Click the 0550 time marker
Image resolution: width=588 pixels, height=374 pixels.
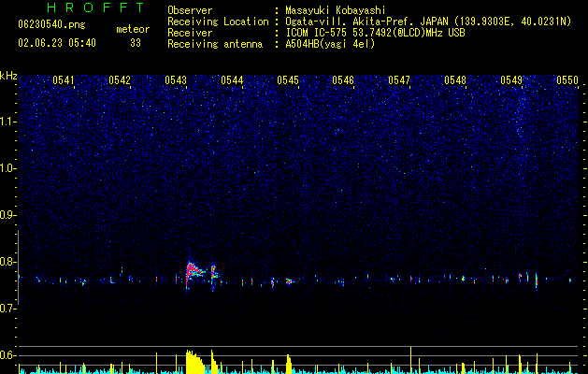[567, 80]
